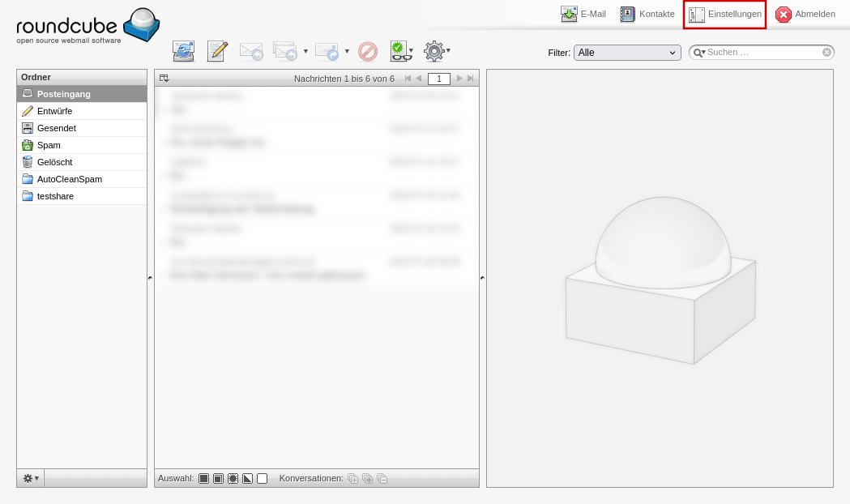This screenshot has height=504, width=850.
Task: Open the Filter dropdown showing Alle
Action: click(x=627, y=53)
